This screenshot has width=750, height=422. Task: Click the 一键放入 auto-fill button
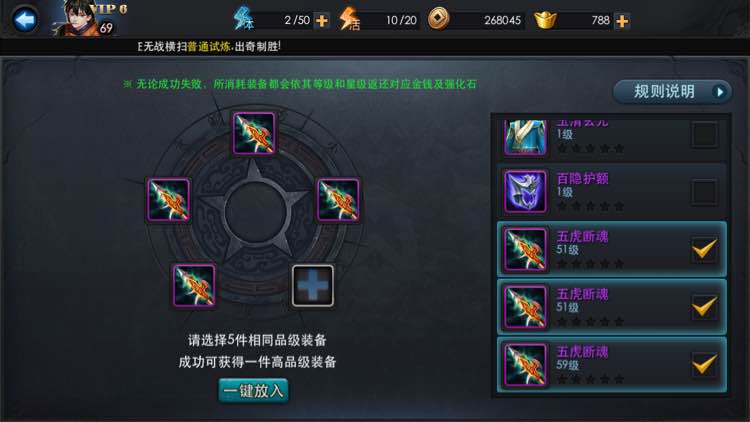coord(254,391)
